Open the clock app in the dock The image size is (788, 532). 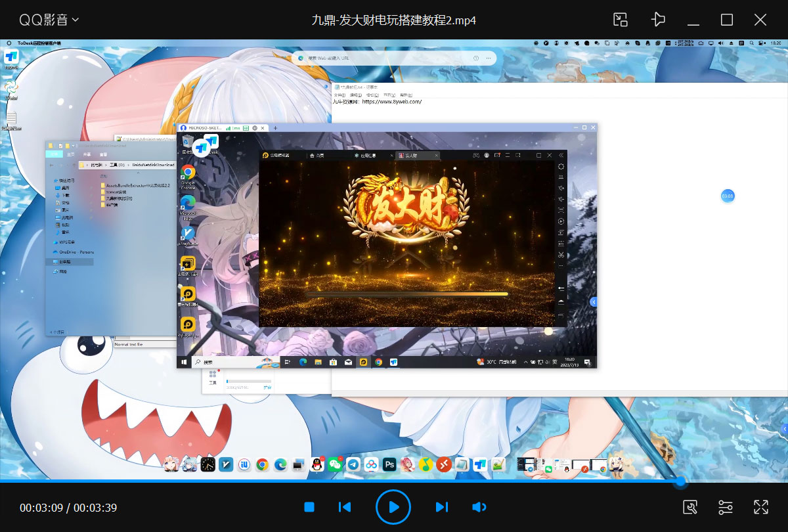[x=208, y=465]
